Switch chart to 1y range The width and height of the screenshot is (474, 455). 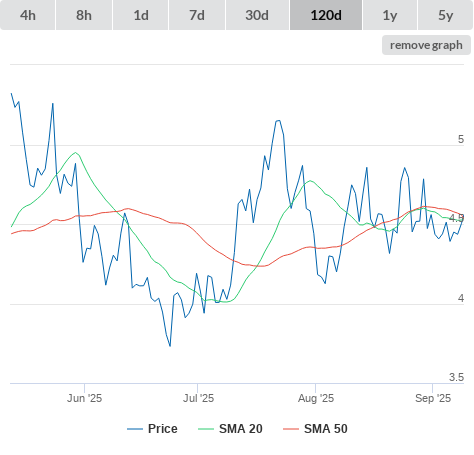tap(390, 15)
